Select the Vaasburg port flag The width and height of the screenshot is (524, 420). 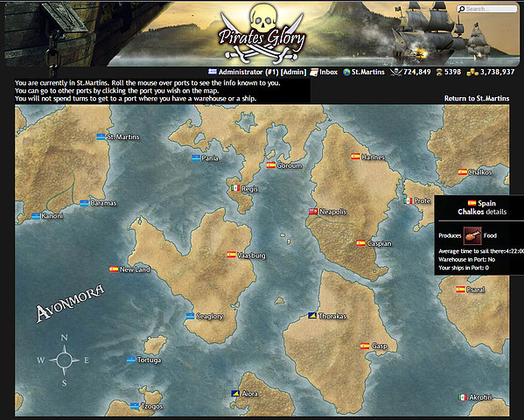pos(231,255)
